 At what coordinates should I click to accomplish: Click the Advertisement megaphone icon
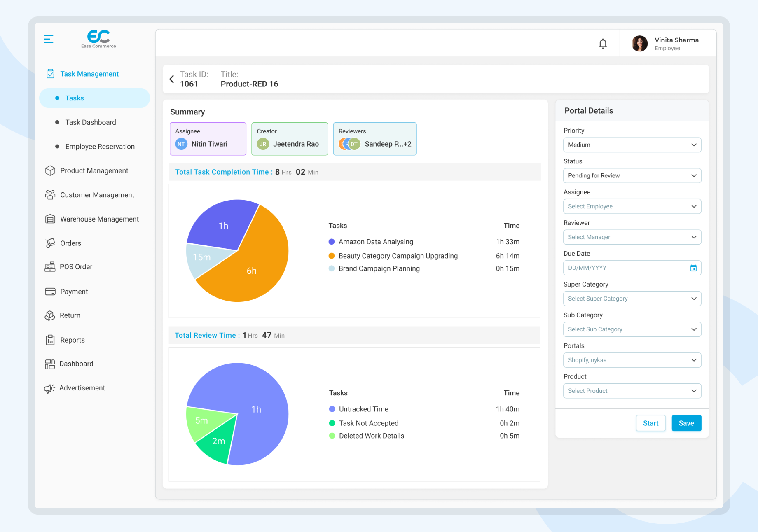point(49,388)
